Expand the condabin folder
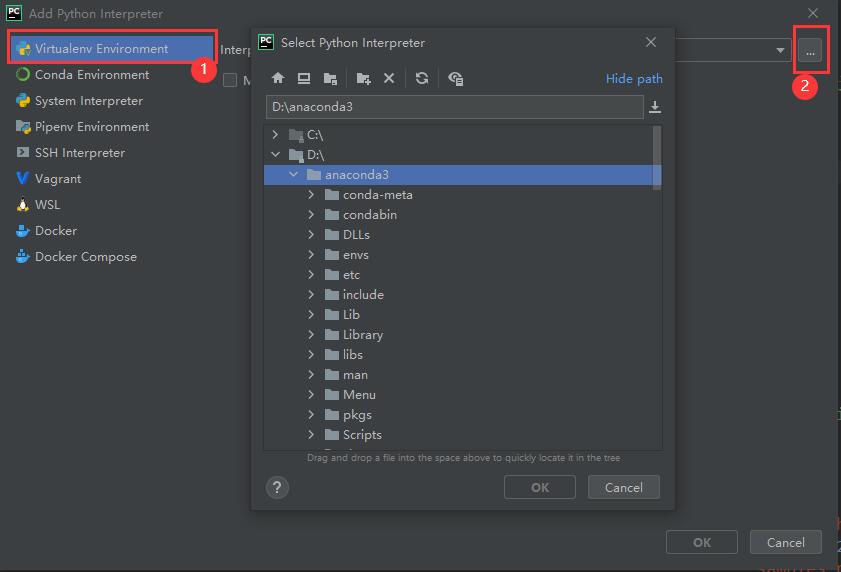Screen dimensions: 841x572 tap(311, 214)
